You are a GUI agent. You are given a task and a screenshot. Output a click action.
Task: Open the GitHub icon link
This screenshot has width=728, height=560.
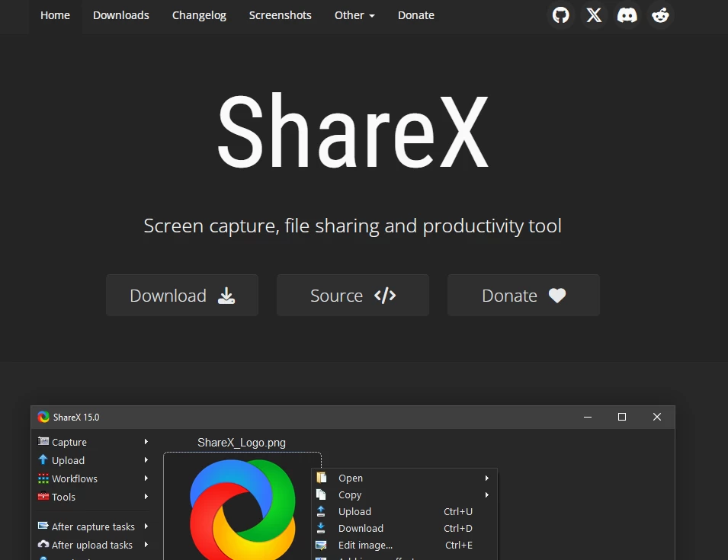coord(560,15)
